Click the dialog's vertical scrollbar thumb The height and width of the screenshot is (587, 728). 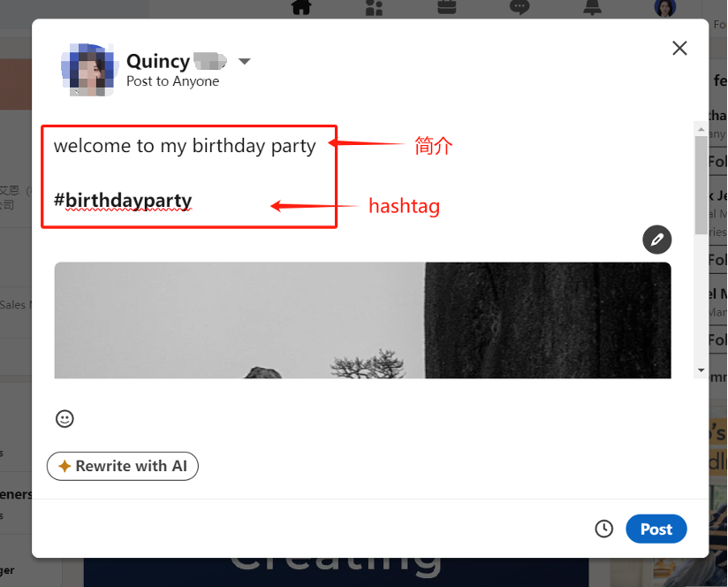tap(701, 185)
